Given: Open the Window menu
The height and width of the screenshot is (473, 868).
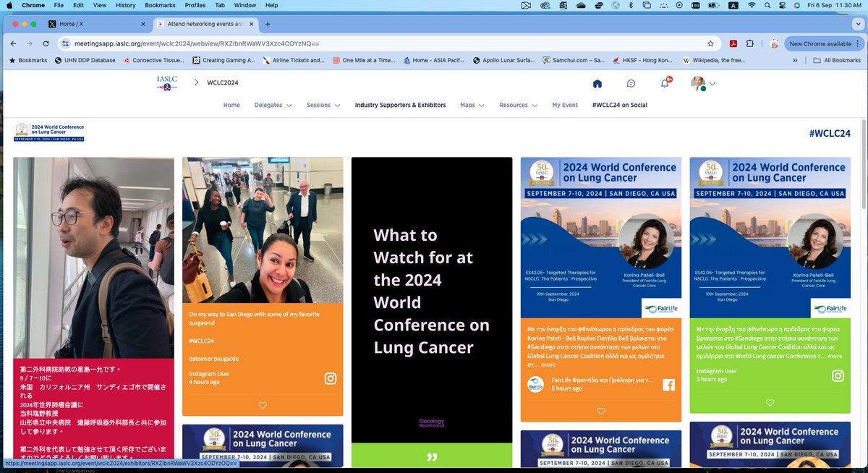Looking at the screenshot, I should [245, 5].
